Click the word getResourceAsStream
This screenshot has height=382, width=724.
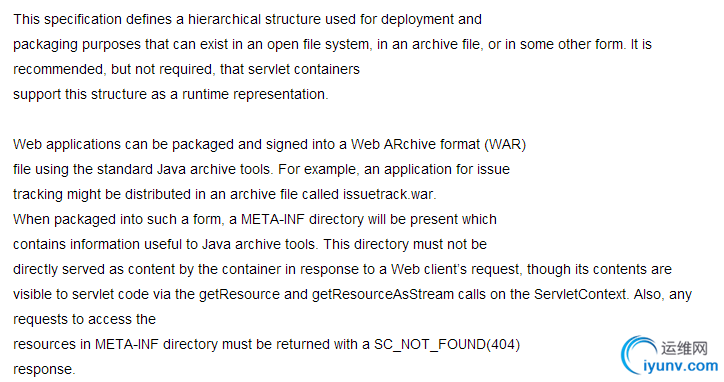[383, 294]
